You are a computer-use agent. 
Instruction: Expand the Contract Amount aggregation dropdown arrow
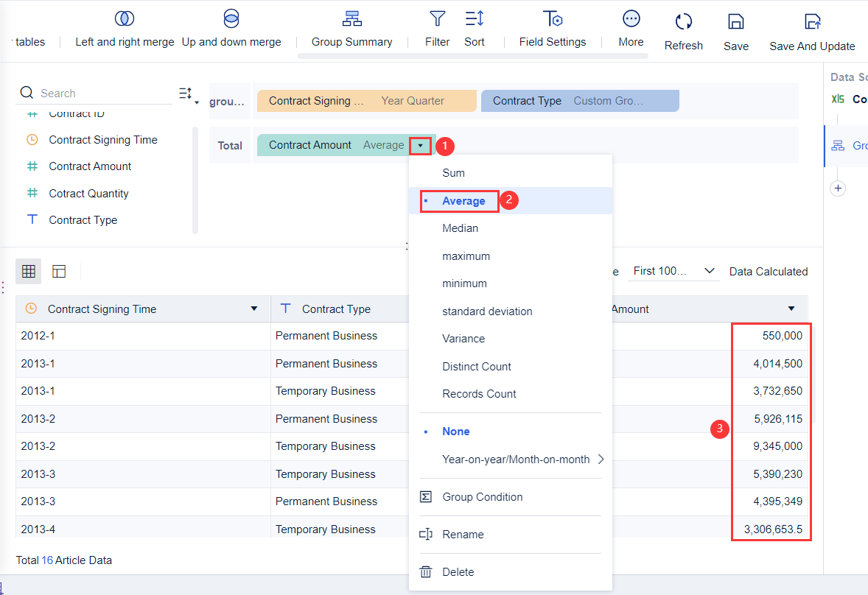pyautogui.click(x=420, y=146)
